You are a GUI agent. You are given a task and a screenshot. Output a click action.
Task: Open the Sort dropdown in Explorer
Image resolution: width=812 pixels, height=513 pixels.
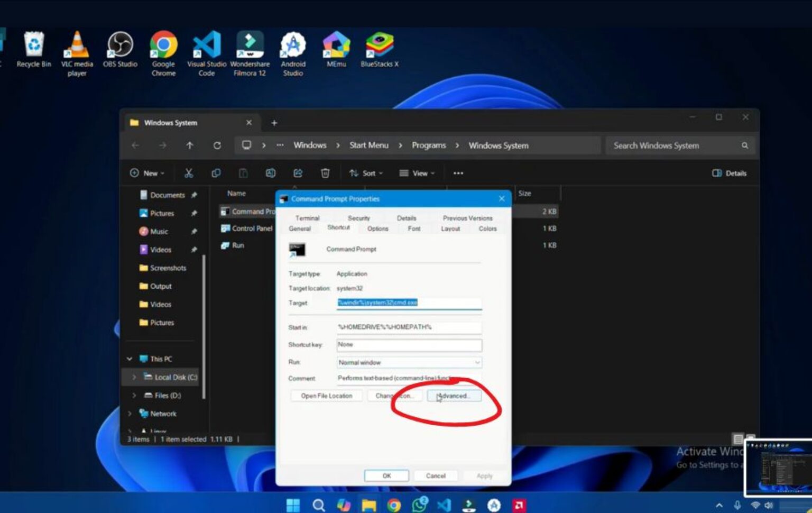click(366, 173)
